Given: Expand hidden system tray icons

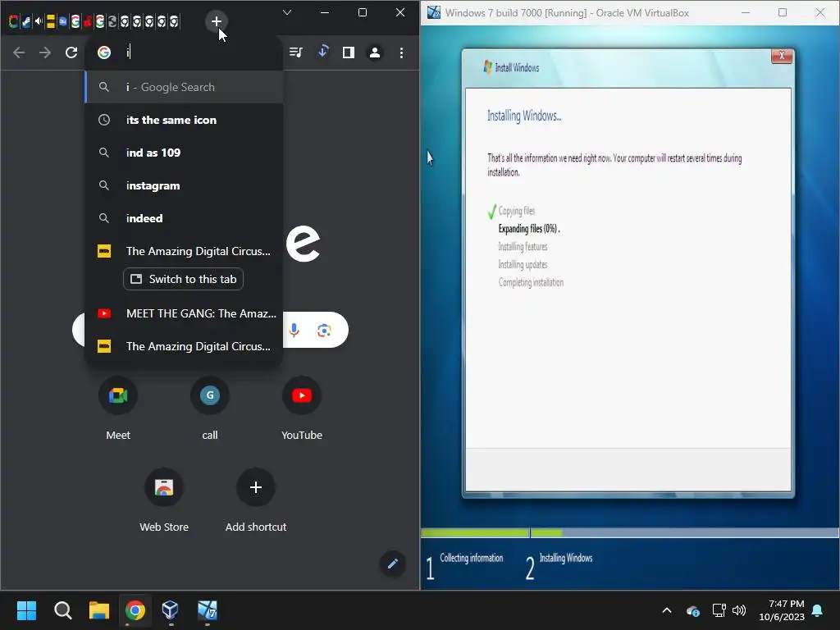Looking at the screenshot, I should pyautogui.click(x=666, y=610).
